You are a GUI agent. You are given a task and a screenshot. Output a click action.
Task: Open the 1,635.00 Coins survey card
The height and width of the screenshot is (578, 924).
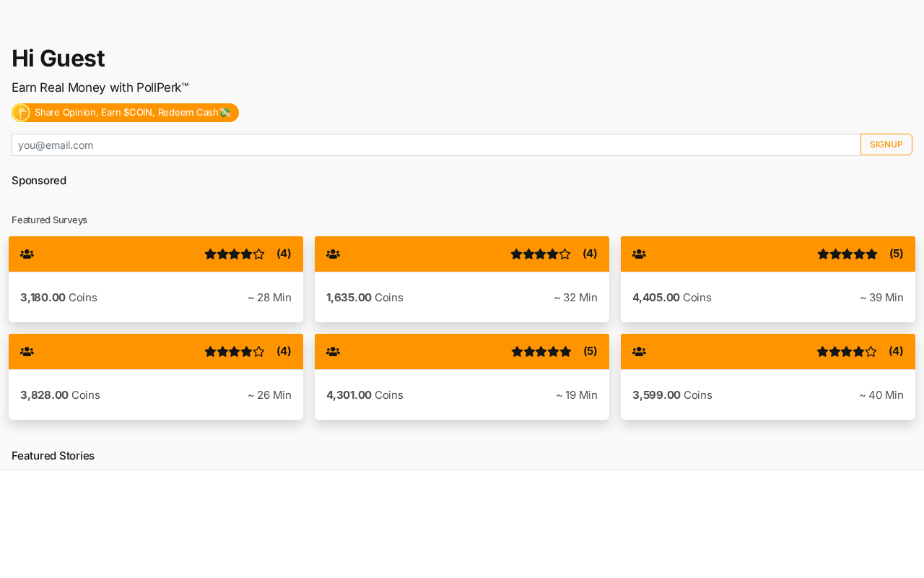[462, 279]
